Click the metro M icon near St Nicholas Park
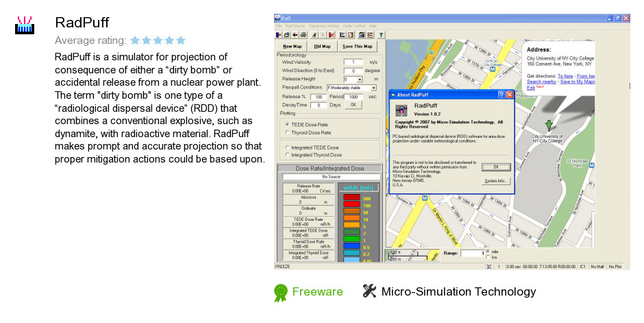The height and width of the screenshot is (323, 644). 591,165
